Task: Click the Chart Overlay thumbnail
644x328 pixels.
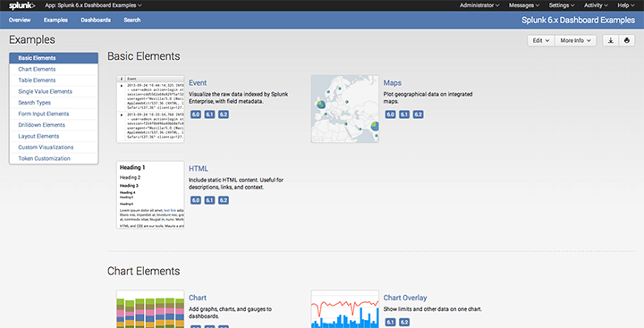Action: pyautogui.click(x=345, y=308)
